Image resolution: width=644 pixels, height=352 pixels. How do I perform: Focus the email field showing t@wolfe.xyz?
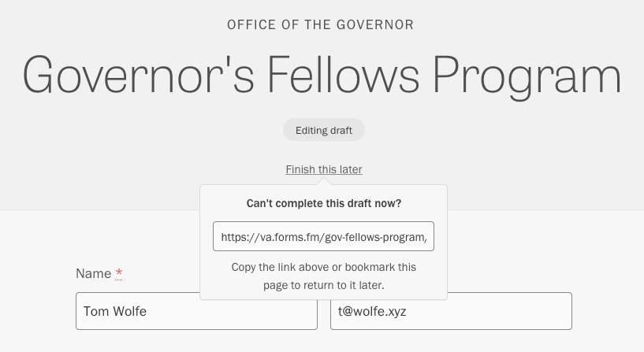tap(451, 311)
